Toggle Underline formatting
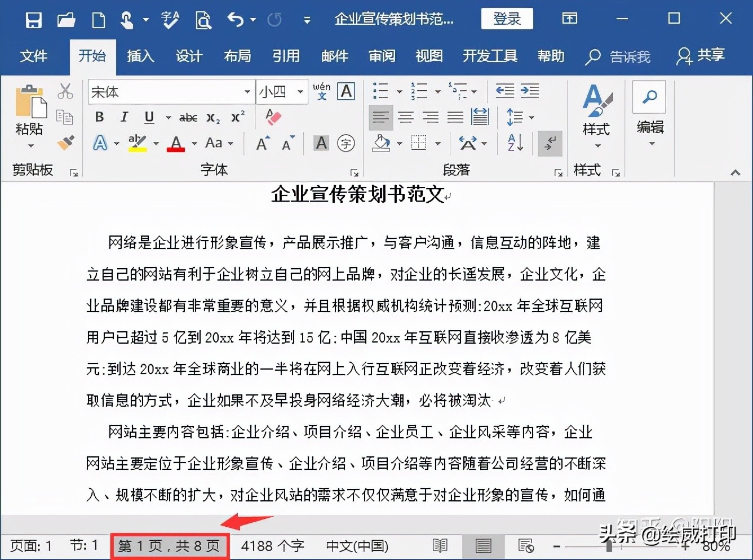The width and height of the screenshot is (753, 560). [148, 117]
